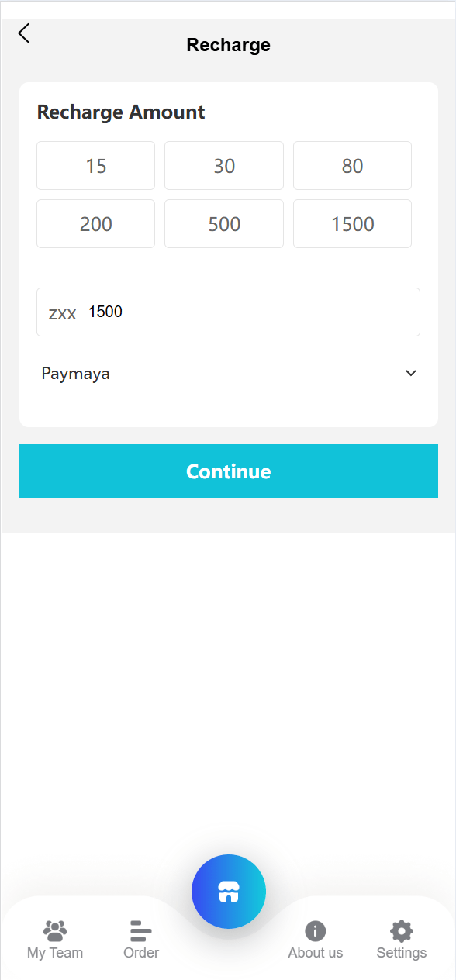
Task: Open the Order list icon
Action: click(x=141, y=930)
